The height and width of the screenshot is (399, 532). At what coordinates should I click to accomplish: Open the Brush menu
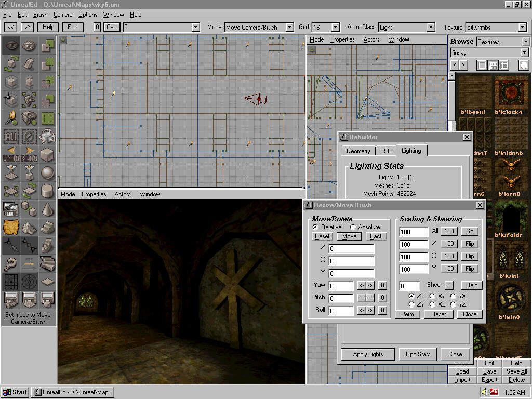[x=40, y=15]
